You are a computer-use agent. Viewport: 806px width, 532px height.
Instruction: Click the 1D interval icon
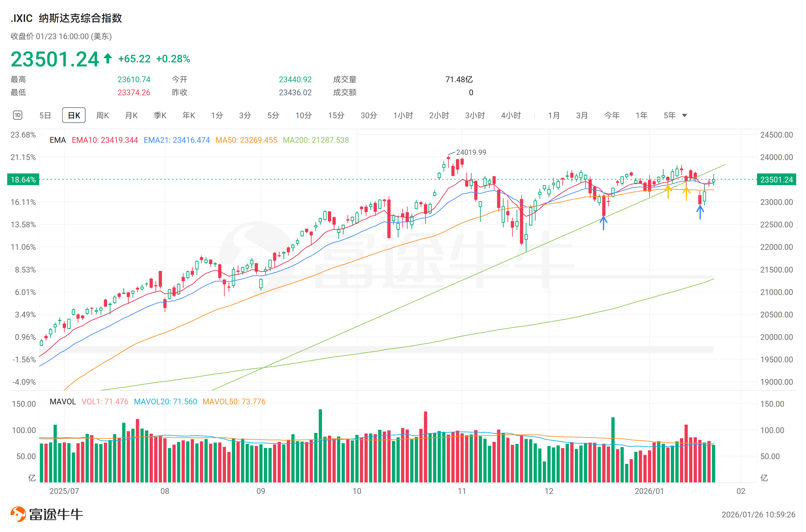click(18, 115)
